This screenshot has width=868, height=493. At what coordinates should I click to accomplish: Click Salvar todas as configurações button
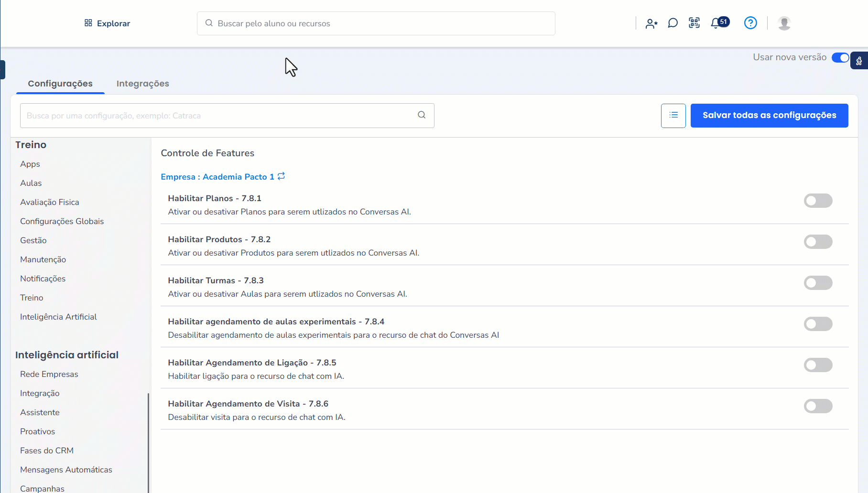click(x=769, y=116)
